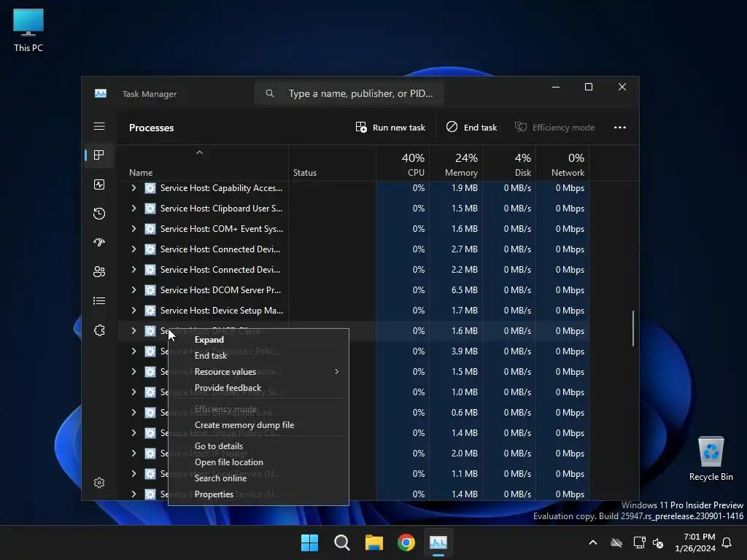The image size is (747, 560).
Task: Click the three-dot more options button
Action: point(620,127)
